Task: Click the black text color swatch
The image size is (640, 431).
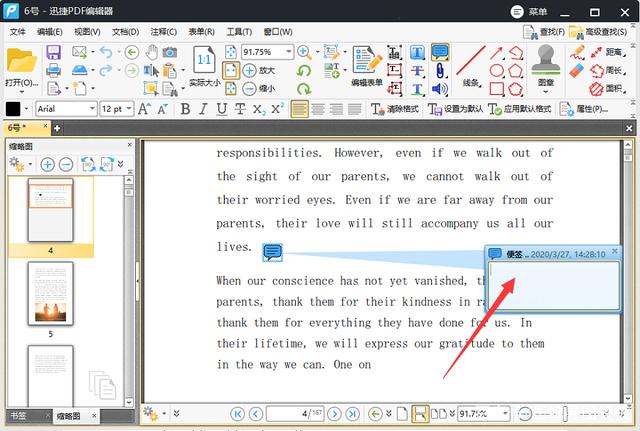Action: [x=14, y=108]
